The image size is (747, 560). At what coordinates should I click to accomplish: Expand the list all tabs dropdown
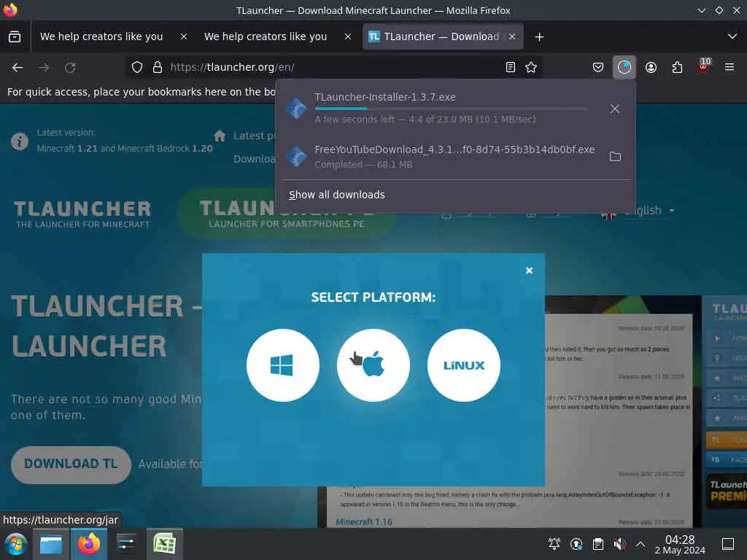click(x=732, y=36)
